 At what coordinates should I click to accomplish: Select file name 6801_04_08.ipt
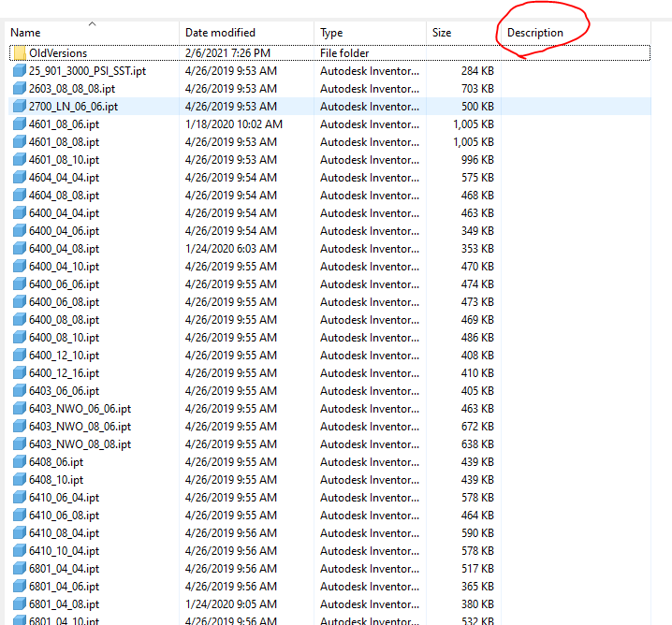point(64,604)
